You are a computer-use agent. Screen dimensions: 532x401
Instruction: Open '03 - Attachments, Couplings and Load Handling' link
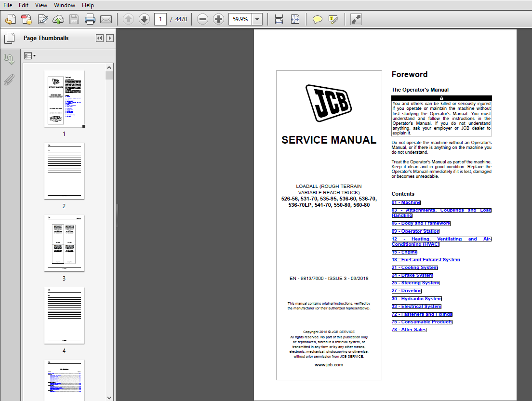click(441, 213)
